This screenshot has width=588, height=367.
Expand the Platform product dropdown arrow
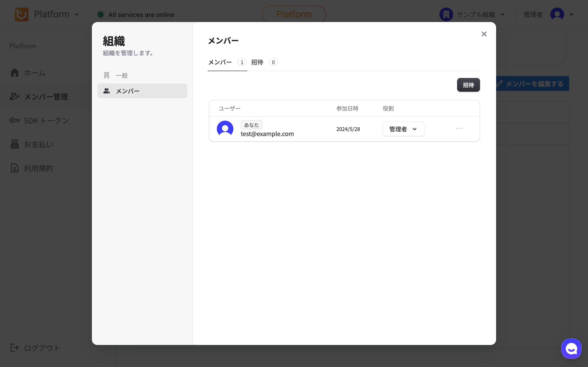pyautogui.click(x=77, y=14)
